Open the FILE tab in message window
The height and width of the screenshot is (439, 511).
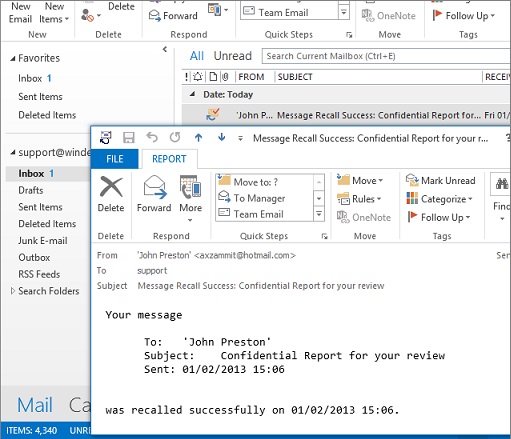tap(114, 159)
